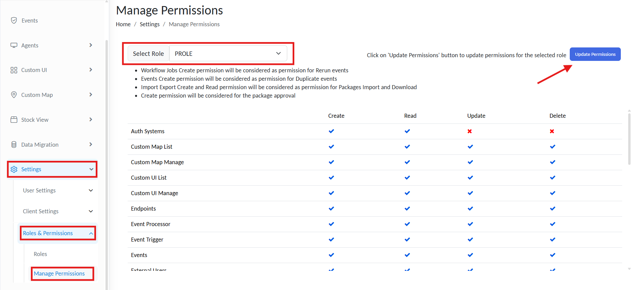The width and height of the screenshot is (644, 290).
Task: Click the Update Permissions button
Action: 595,55
